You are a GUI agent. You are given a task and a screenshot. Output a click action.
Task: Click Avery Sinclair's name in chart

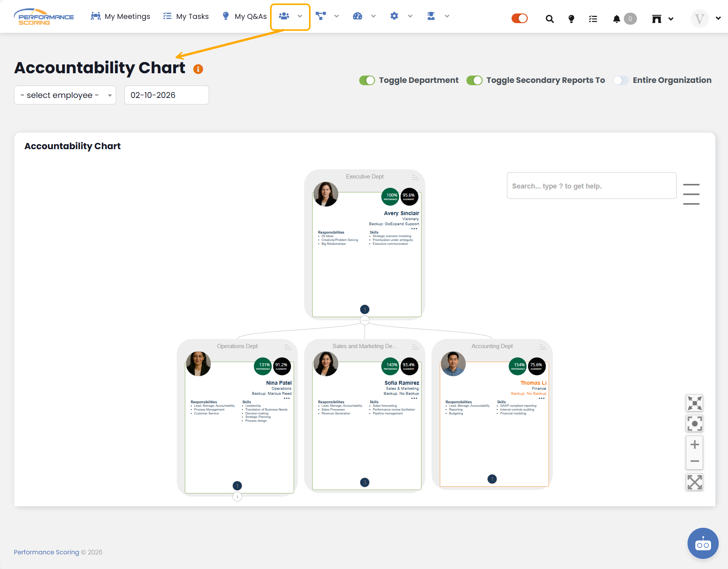tap(401, 213)
